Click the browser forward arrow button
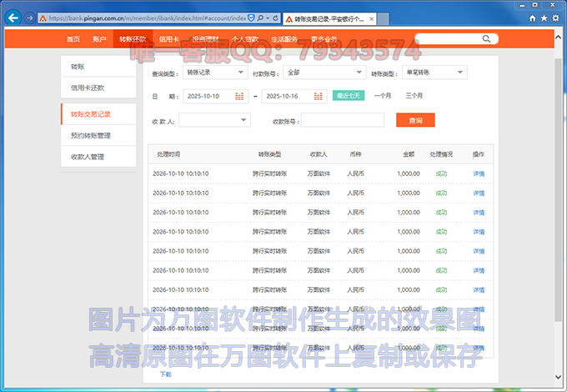The image size is (567, 392). click(x=30, y=18)
